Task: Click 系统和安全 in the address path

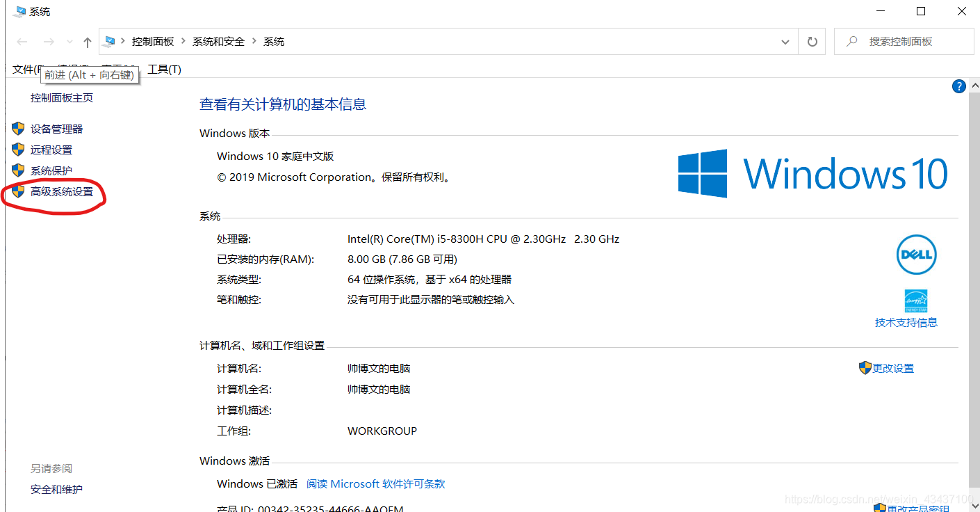Action: (x=219, y=42)
